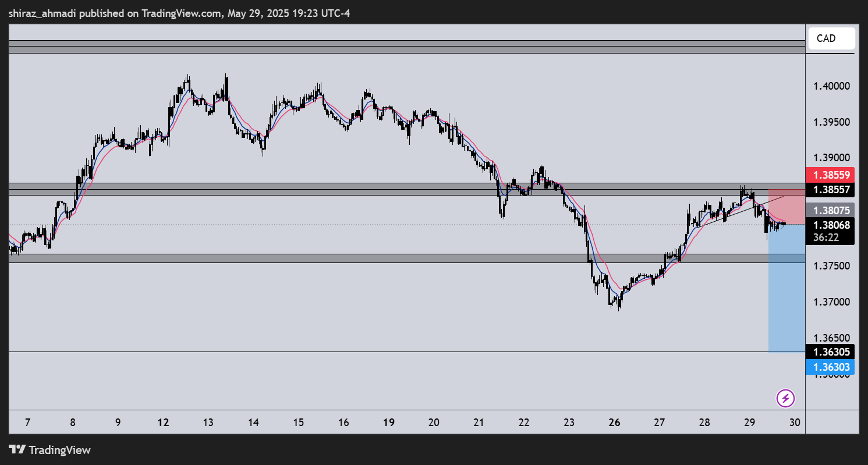Select the top grey resistance zone rectangle
Screen dimensions: 868x465
click(x=407, y=47)
